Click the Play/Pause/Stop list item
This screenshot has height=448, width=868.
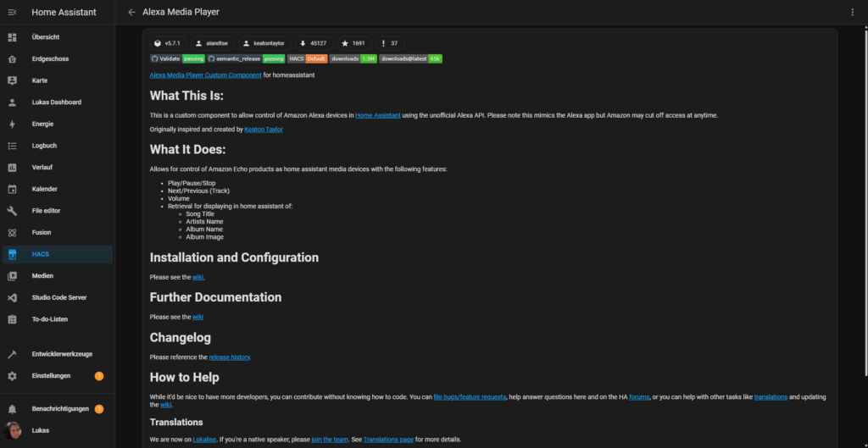(x=192, y=183)
